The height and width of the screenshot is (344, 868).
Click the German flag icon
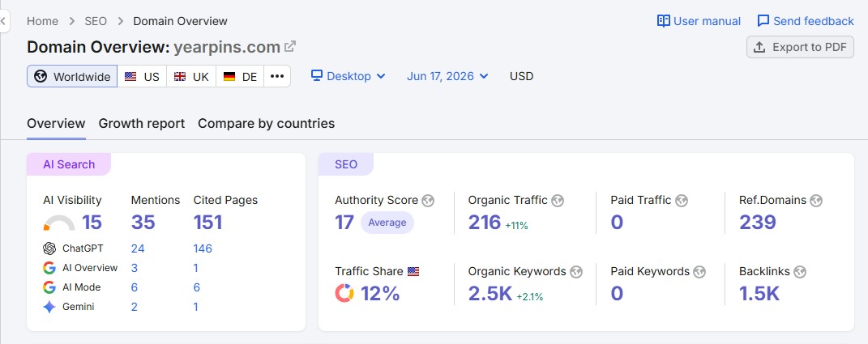(229, 76)
